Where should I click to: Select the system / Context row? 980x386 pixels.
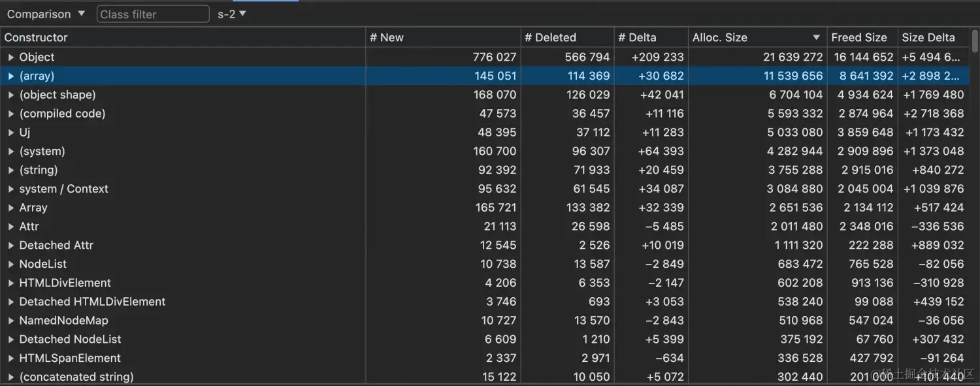click(x=63, y=189)
